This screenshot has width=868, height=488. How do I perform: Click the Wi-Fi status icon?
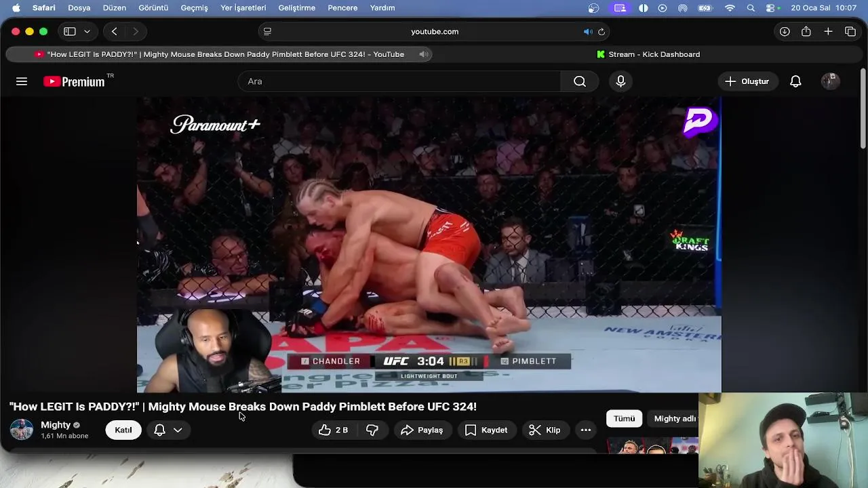point(730,8)
